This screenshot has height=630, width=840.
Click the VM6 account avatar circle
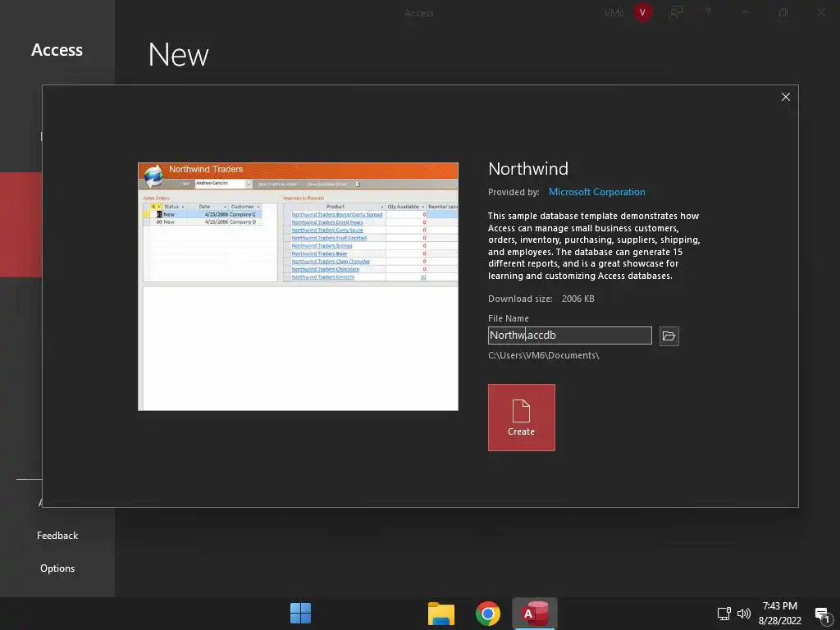tap(642, 12)
